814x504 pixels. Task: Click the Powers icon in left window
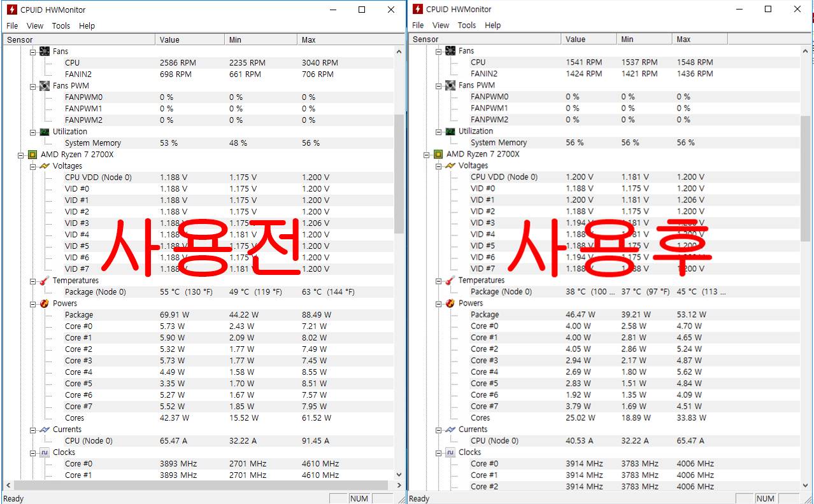coord(45,304)
